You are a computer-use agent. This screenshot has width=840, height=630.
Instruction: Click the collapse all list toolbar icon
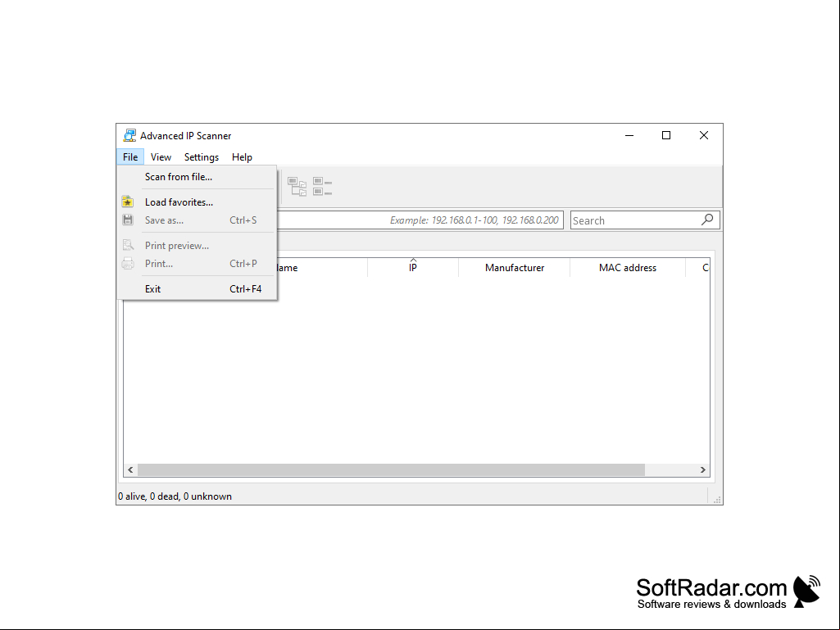point(323,187)
